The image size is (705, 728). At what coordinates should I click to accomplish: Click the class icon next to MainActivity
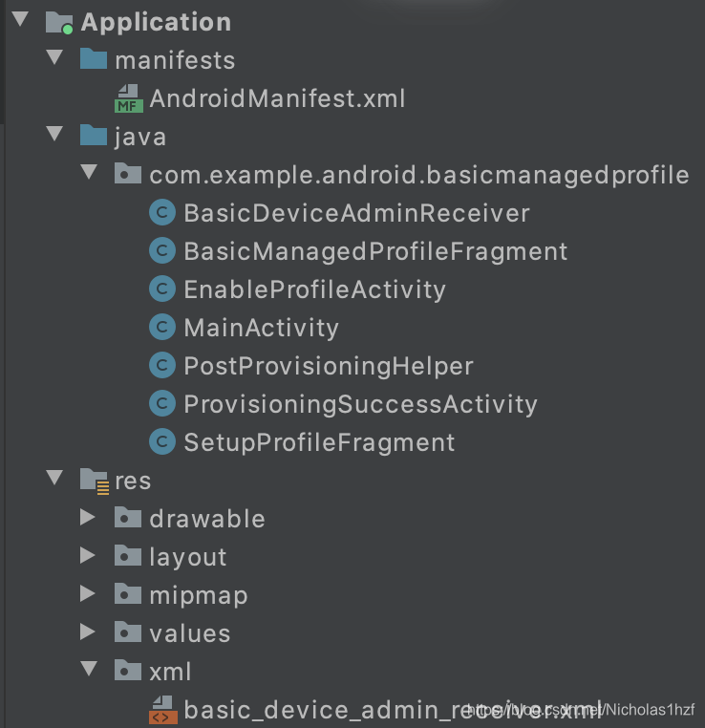coord(162,327)
